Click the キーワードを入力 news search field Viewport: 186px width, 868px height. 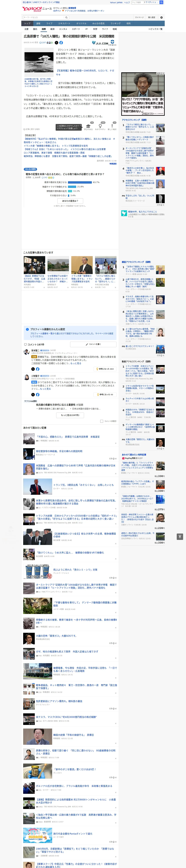(44, 18)
